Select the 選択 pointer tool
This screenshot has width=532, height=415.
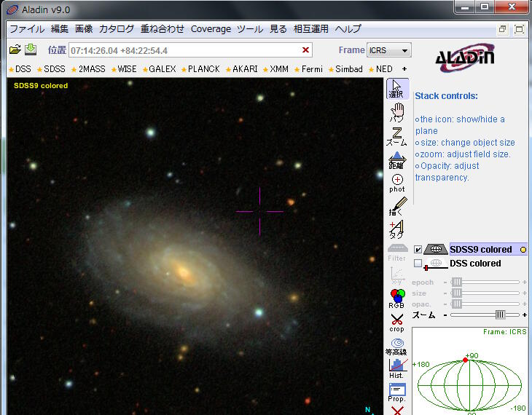click(397, 89)
